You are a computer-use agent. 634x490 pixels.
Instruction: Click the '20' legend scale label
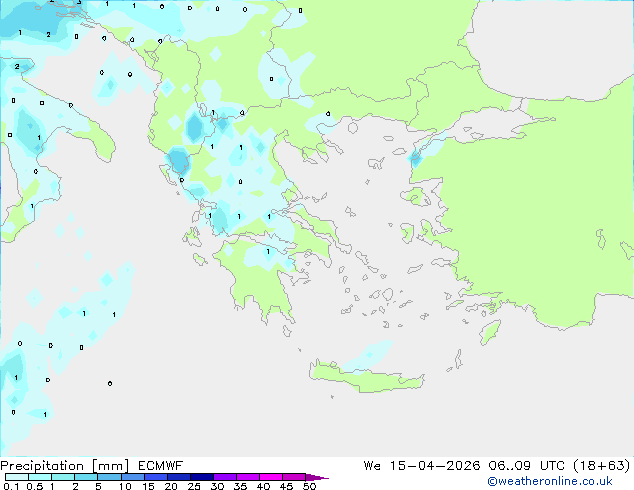pyautogui.click(x=171, y=486)
